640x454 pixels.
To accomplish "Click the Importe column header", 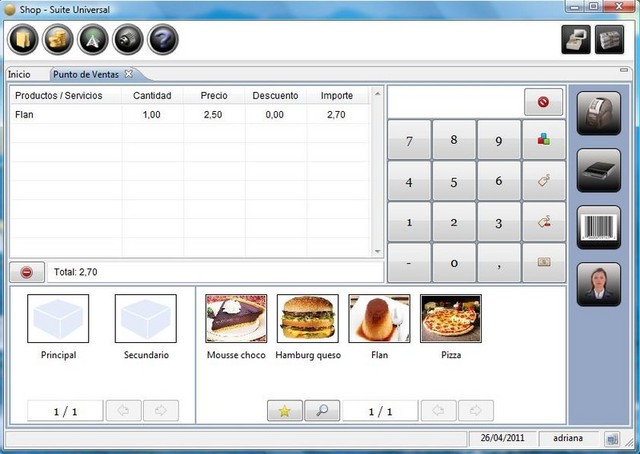I will click(x=337, y=96).
